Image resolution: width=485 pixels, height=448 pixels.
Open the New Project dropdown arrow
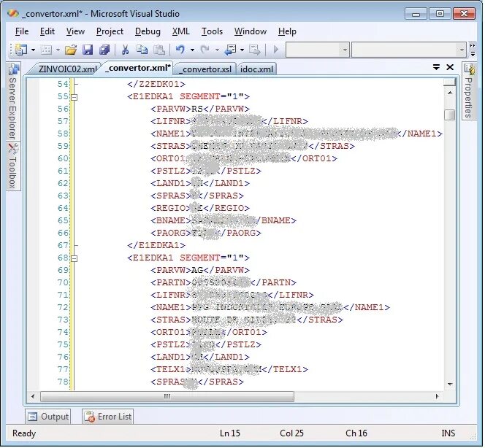click(x=33, y=50)
